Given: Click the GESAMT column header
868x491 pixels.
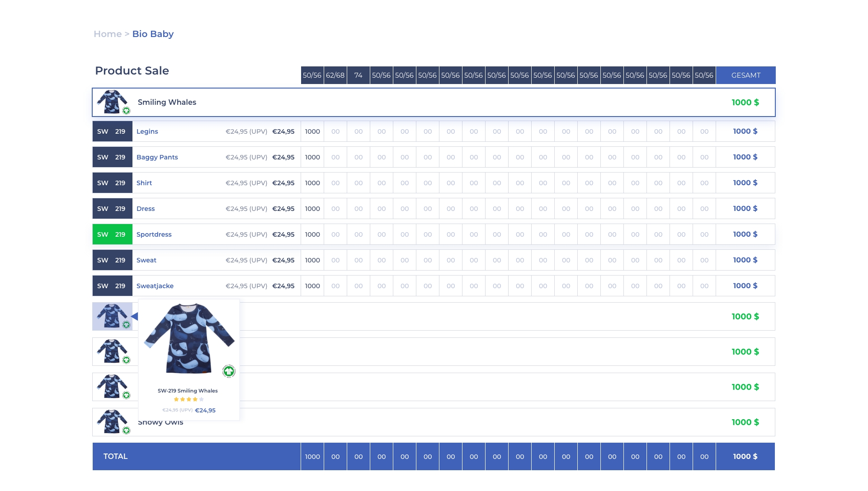Looking at the screenshot, I should tap(745, 75).
